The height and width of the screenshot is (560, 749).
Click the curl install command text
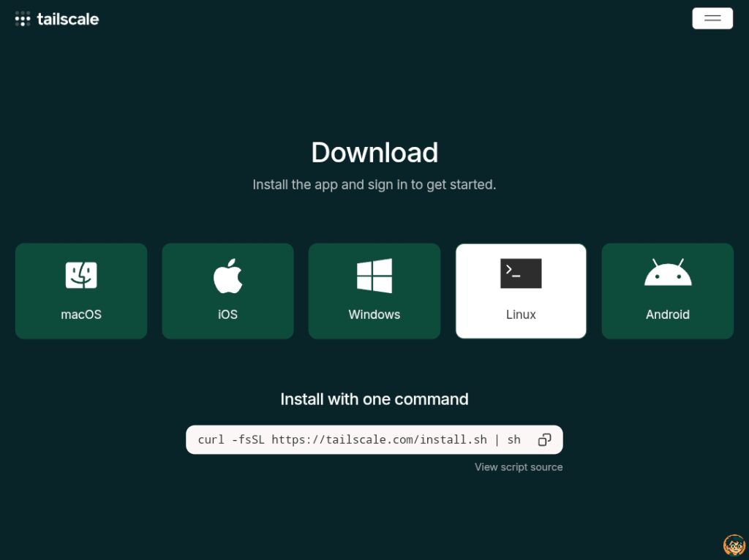(x=359, y=439)
